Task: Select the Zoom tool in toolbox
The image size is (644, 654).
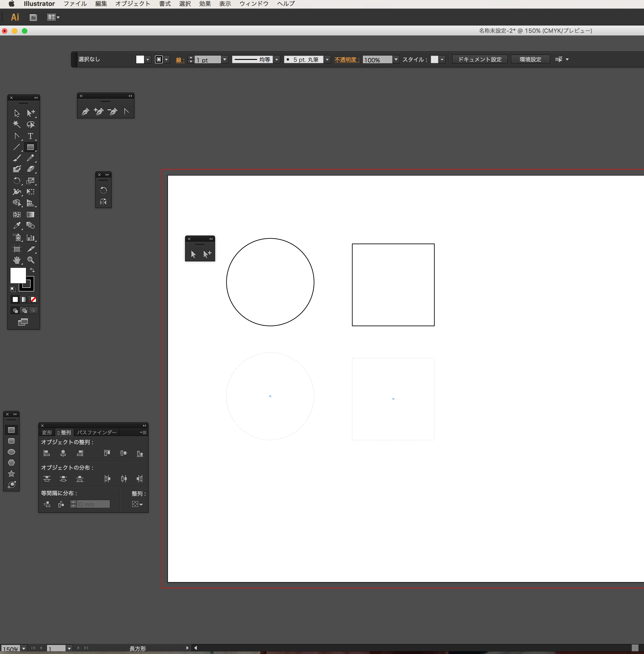Action: 31,260
